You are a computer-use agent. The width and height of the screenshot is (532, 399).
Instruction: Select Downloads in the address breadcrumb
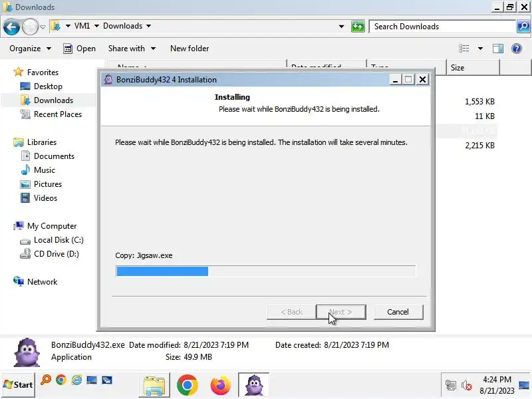pos(122,26)
